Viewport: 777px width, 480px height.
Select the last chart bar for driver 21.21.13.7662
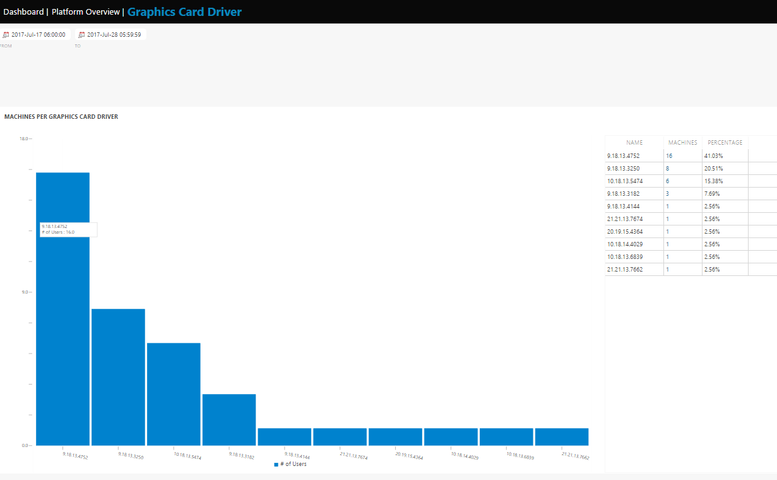tap(562, 437)
